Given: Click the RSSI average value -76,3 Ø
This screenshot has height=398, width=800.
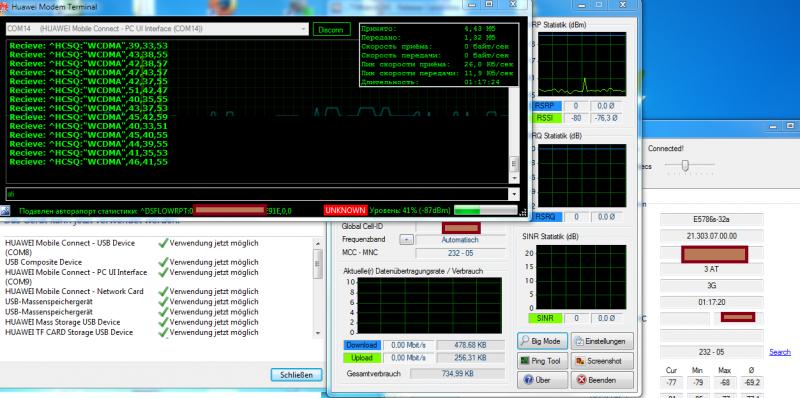Looking at the screenshot, I should 606,118.
